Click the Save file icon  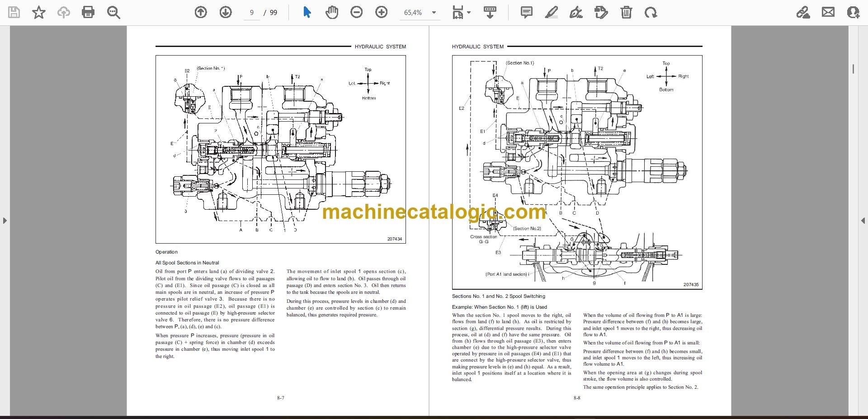click(14, 12)
